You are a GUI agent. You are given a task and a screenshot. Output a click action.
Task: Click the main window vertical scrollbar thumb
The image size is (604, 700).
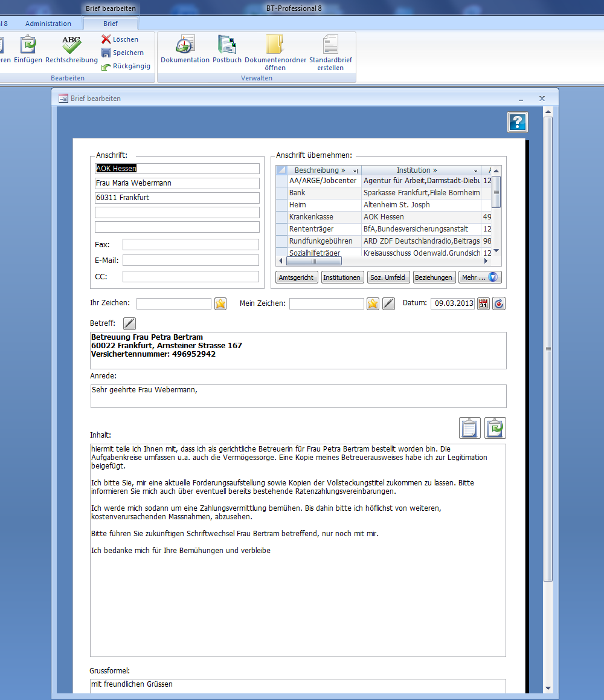(x=548, y=349)
